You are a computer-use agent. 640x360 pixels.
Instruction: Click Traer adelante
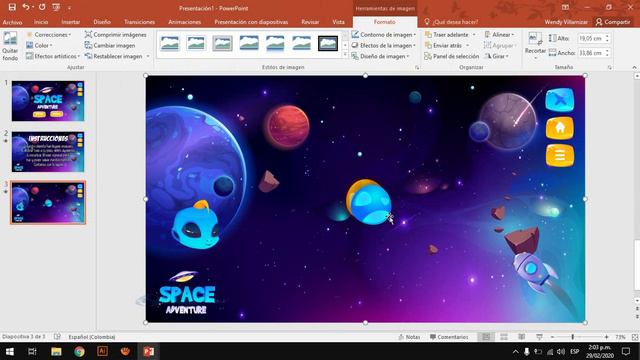tap(447, 35)
